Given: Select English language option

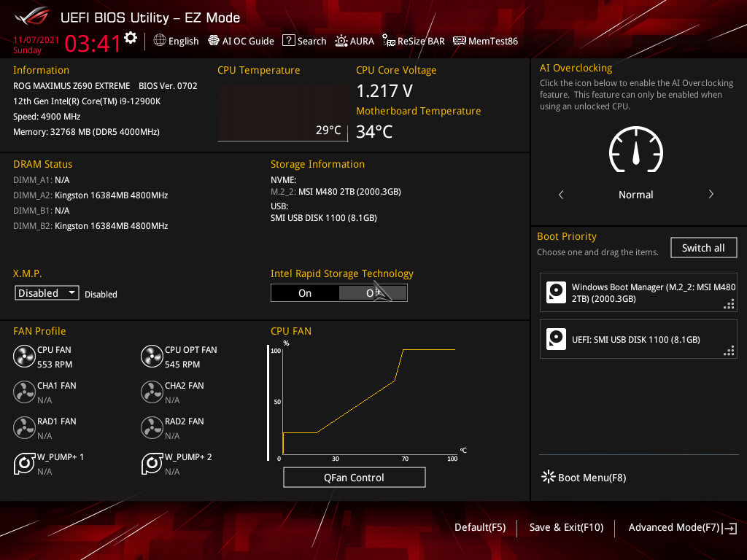Looking at the screenshot, I should pyautogui.click(x=183, y=41).
